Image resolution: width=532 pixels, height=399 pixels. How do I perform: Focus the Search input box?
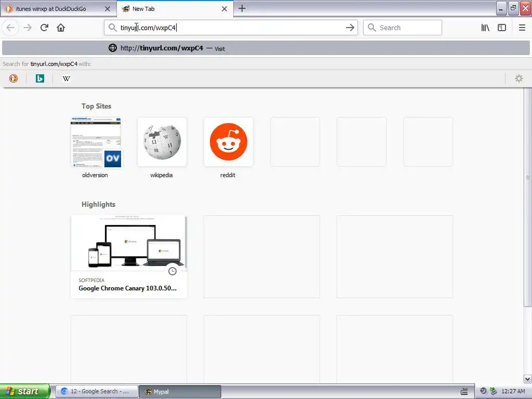(403, 28)
